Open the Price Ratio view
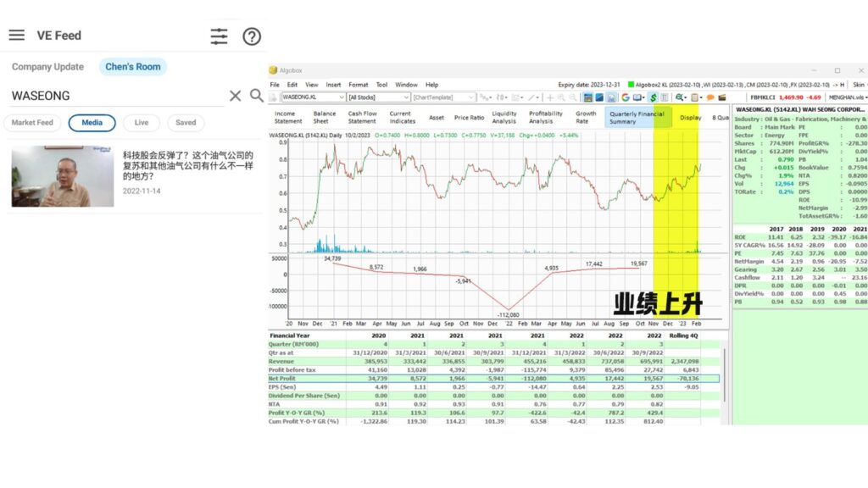Viewport: 868px width, 488px height. coord(469,117)
